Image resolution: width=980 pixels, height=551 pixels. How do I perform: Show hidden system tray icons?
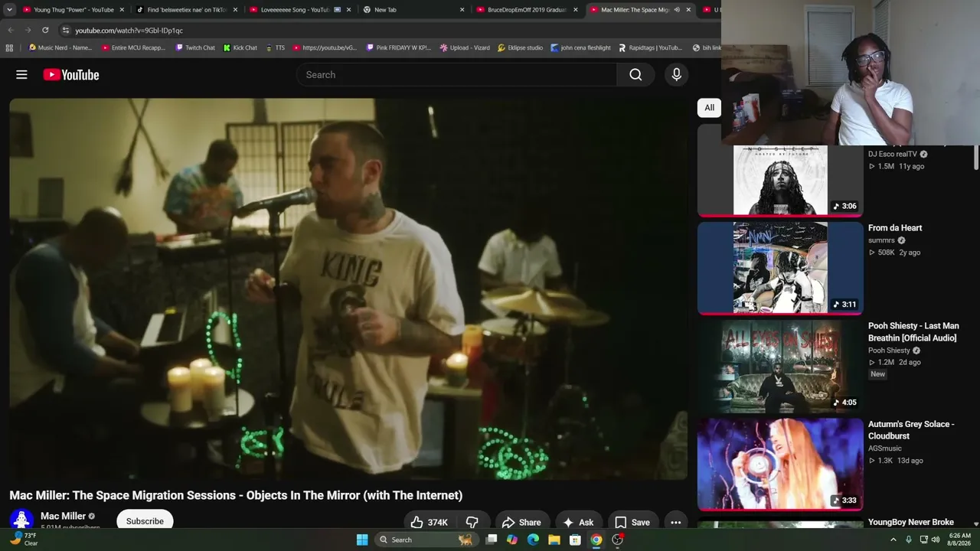coord(893,540)
